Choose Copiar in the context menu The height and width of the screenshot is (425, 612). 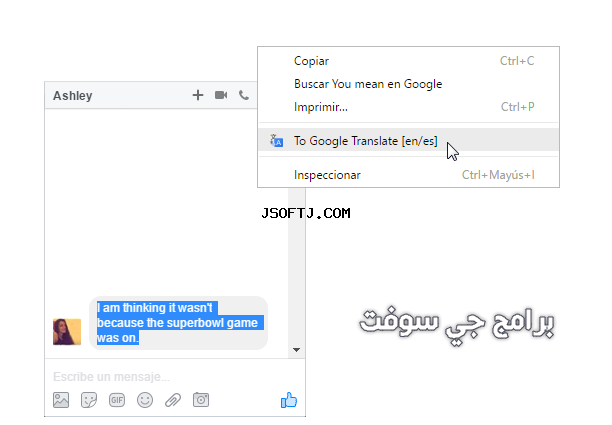(409, 61)
